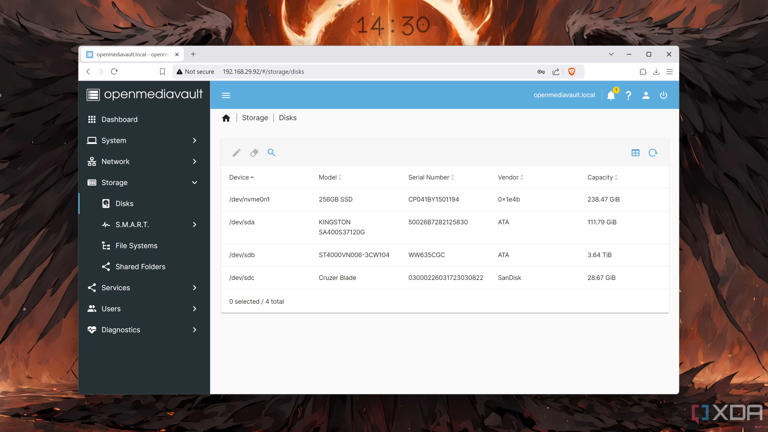This screenshot has height=432, width=768.
Task: Click the help question mark icon
Action: [x=628, y=96]
